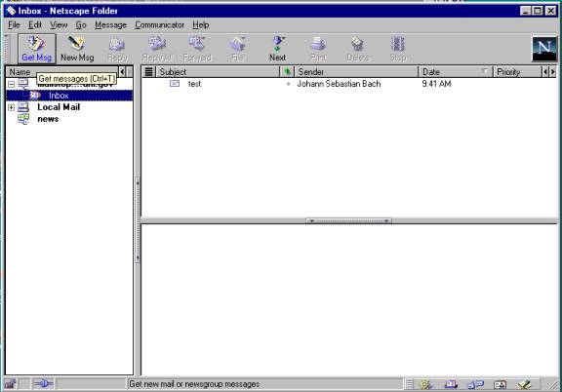Click message list column left-scroll arrow

tap(545, 72)
